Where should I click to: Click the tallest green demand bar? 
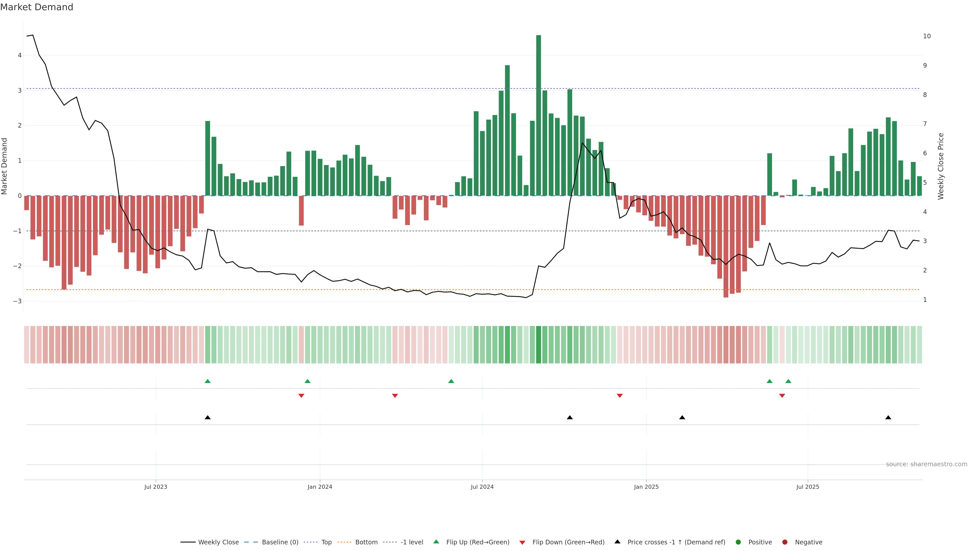coord(538,114)
